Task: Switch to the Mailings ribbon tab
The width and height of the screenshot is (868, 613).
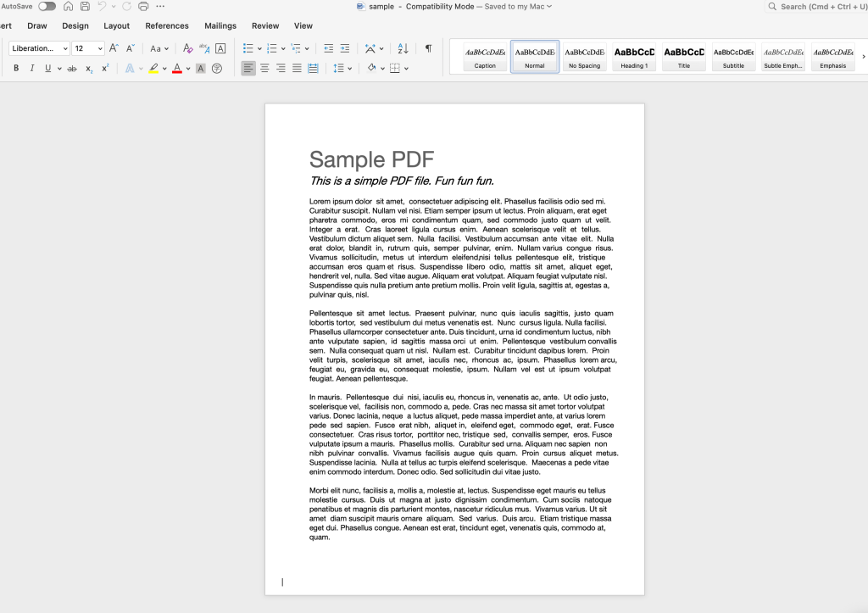Action: (x=220, y=26)
